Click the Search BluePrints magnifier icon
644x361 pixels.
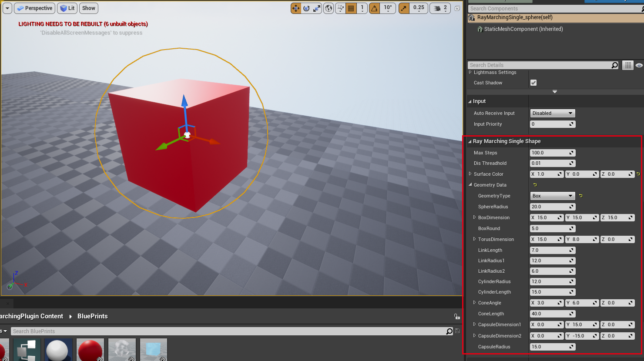coord(449,331)
